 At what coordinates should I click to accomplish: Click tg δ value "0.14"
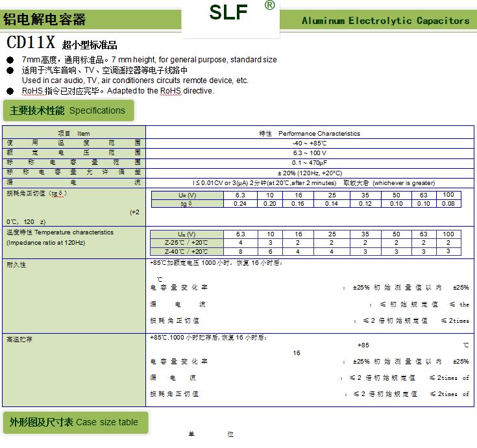coord(331,204)
